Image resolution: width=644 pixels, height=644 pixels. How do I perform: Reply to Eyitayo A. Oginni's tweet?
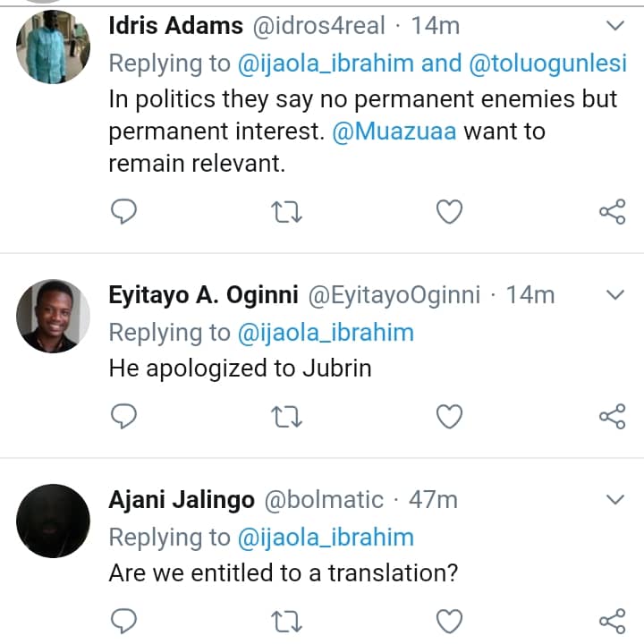[x=124, y=416]
